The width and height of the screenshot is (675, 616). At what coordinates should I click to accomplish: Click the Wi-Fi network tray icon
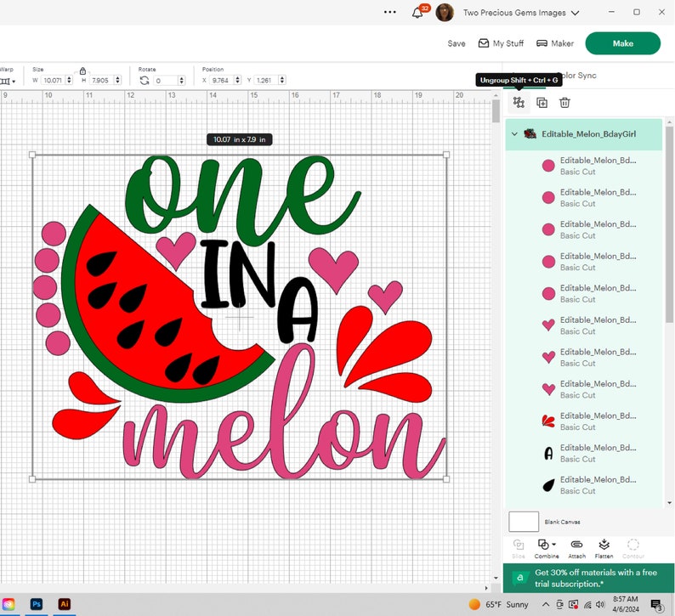587,605
